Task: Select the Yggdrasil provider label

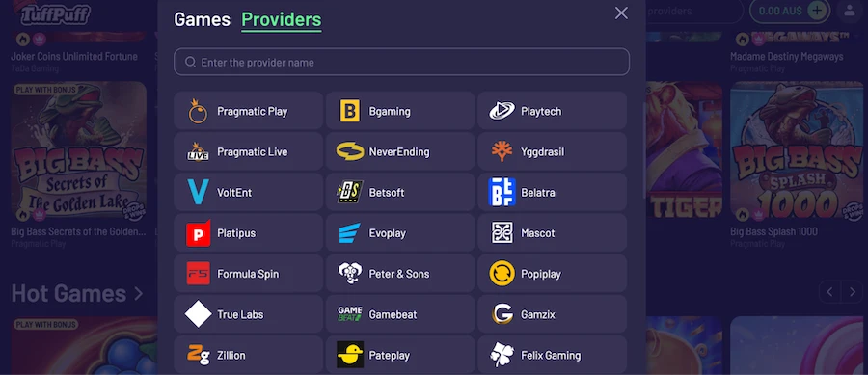Action: point(542,151)
